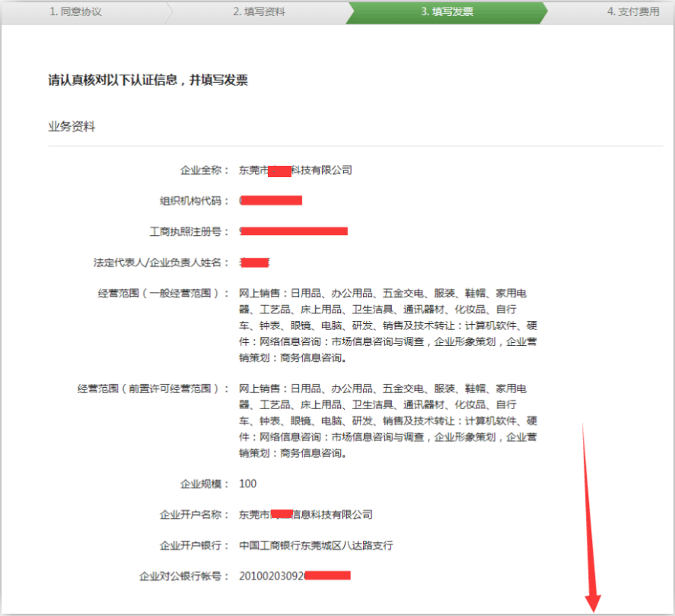Click the bank account number starting 20100203092
This screenshot has height=616, width=675.
click(294, 576)
